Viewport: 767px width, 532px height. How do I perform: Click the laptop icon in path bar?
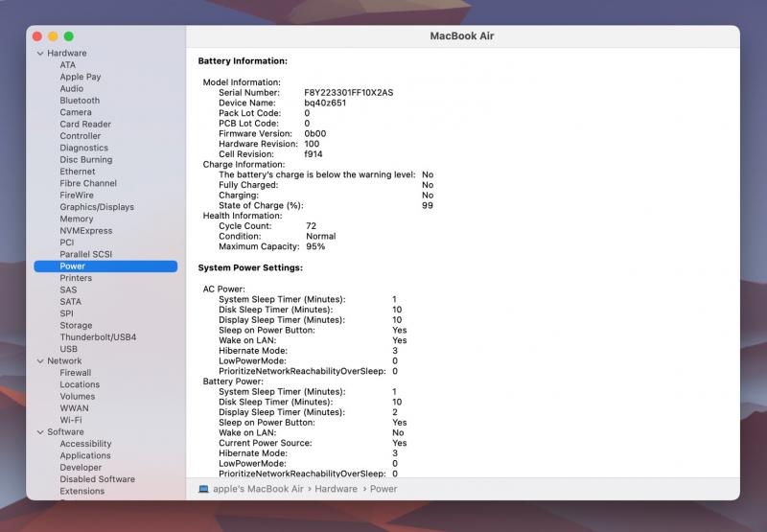pos(203,489)
